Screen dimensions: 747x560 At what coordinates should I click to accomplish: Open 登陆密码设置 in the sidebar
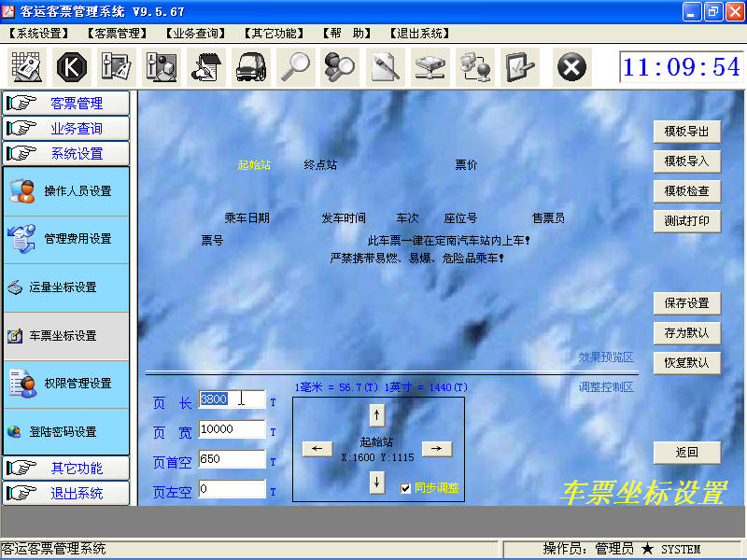coord(66,431)
